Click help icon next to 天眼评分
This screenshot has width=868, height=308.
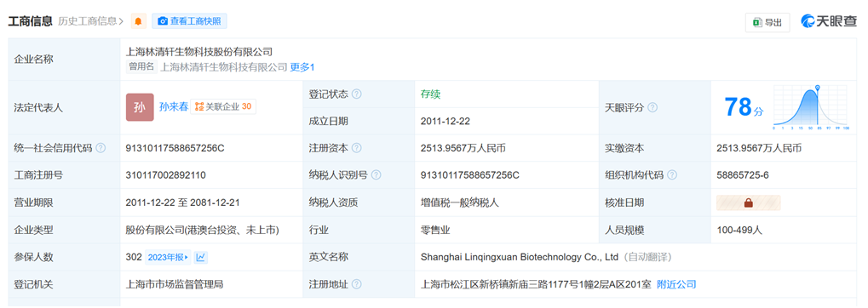652,108
